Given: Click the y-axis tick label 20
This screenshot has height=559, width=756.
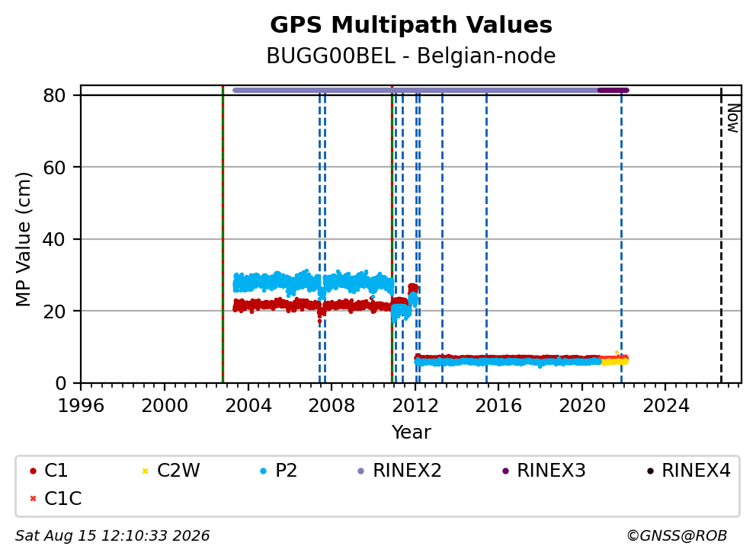Looking at the screenshot, I should point(54,311).
